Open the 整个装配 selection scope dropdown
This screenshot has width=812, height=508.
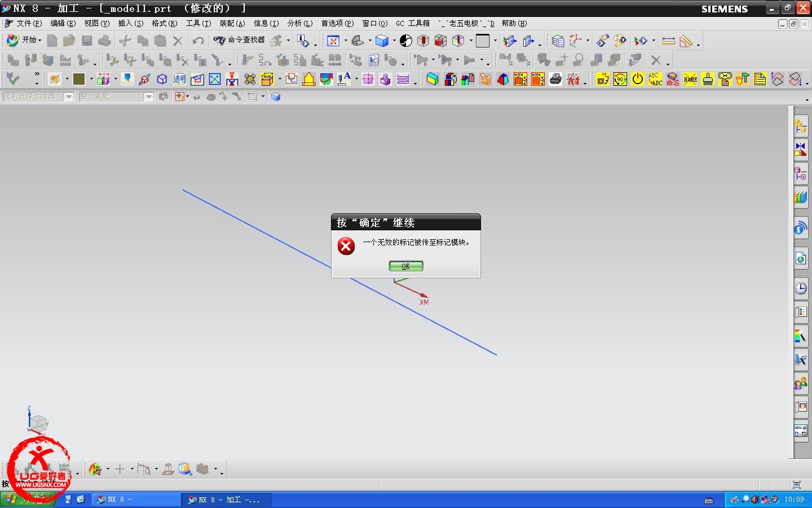coord(116,97)
